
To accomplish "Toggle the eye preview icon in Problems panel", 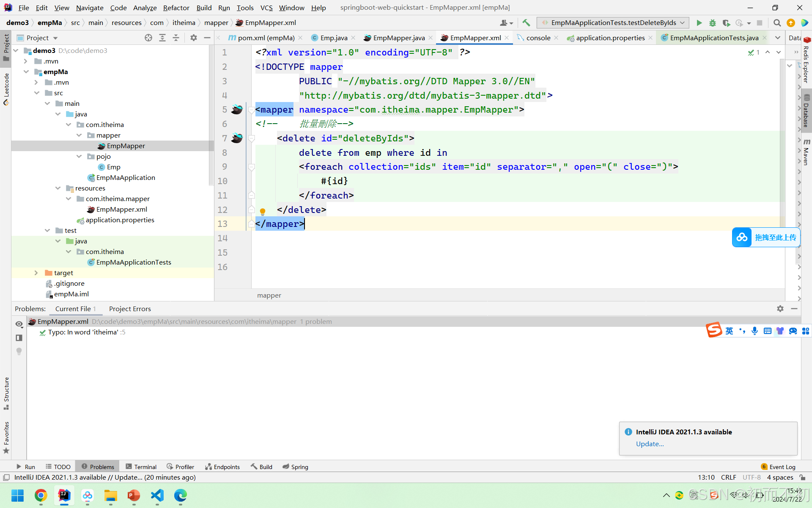I will [x=19, y=324].
